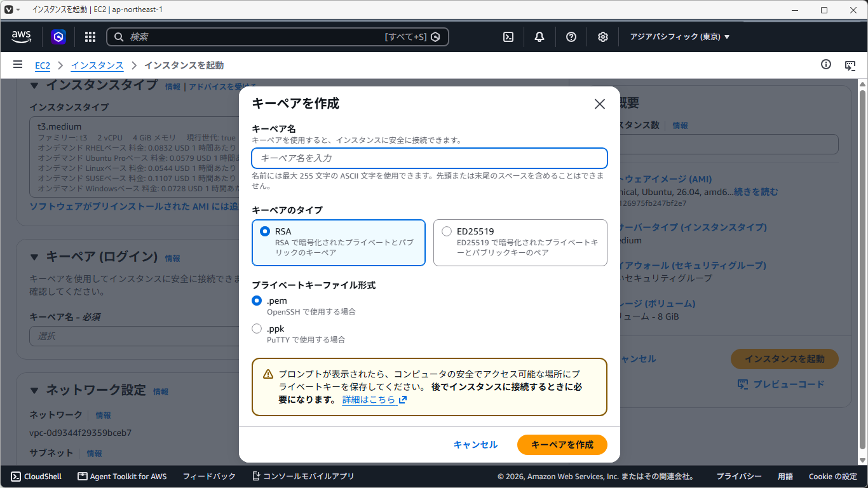This screenshot has height=488, width=868.
Task: Click the インスタンスを起動 button
Action: coord(785,359)
